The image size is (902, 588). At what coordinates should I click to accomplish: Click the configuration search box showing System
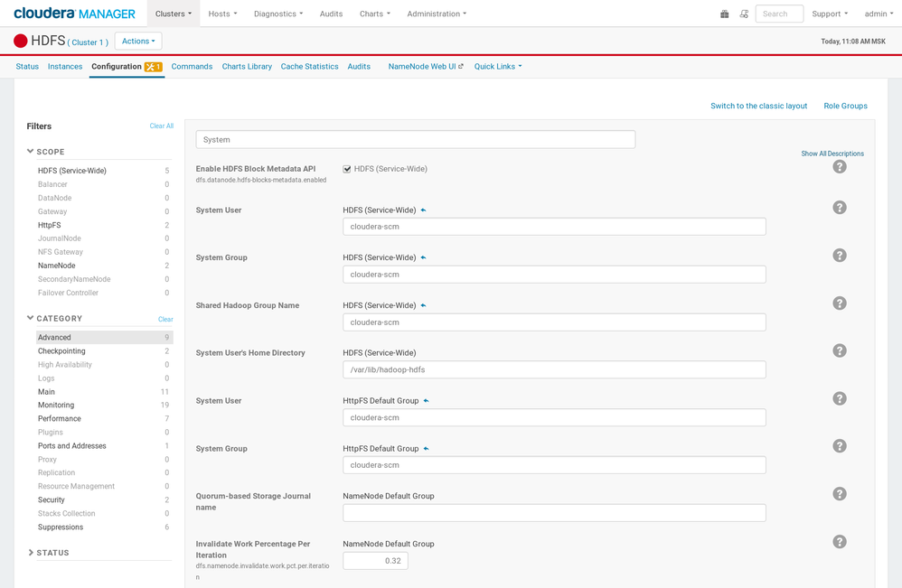click(x=415, y=139)
